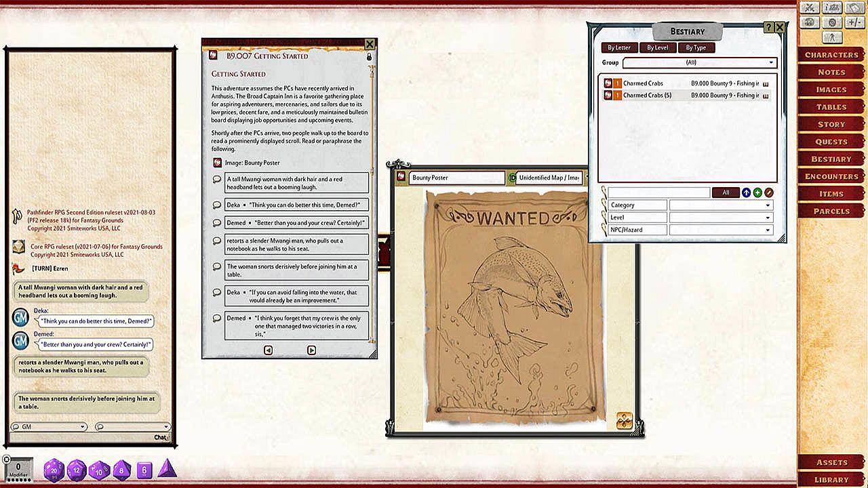868x488 pixels.
Task: Toggle the modifier stack circle above the Modifier box
Action: click(7, 459)
